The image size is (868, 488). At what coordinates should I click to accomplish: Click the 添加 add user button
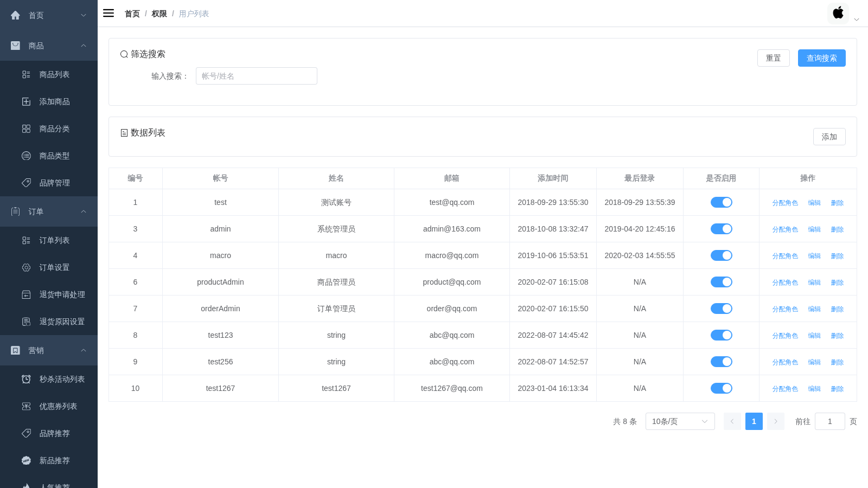pos(829,137)
